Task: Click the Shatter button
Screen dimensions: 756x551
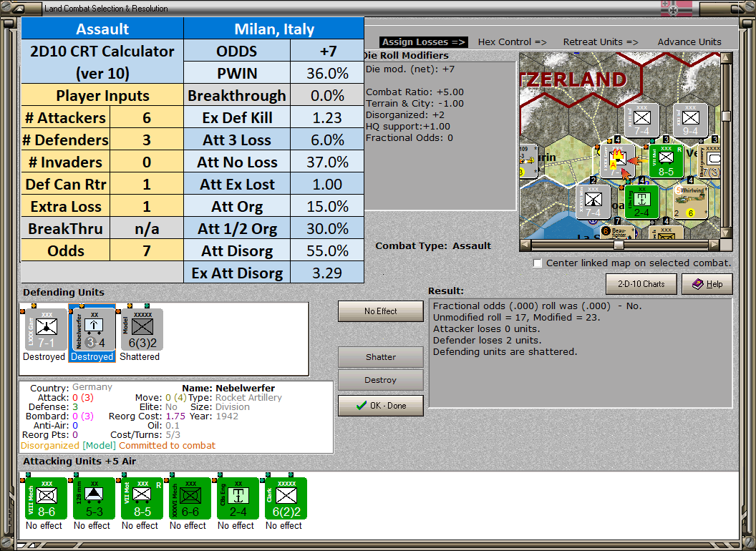Action: pos(380,357)
